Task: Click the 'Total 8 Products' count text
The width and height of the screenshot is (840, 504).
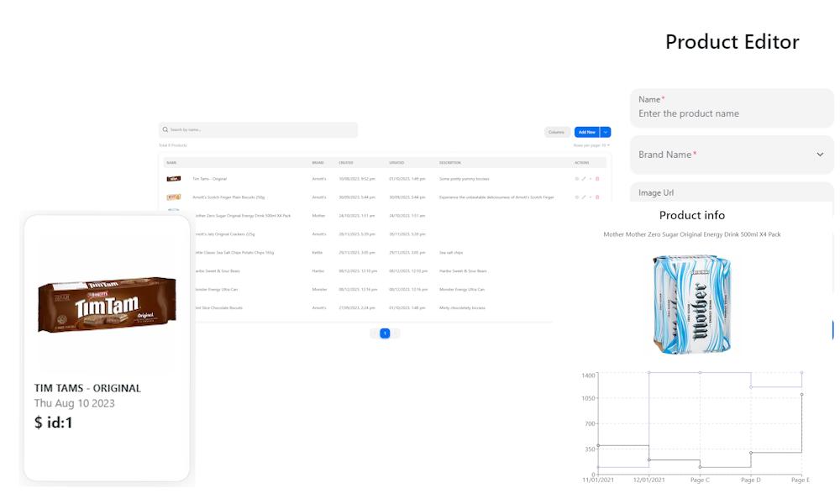Action: pyautogui.click(x=172, y=145)
